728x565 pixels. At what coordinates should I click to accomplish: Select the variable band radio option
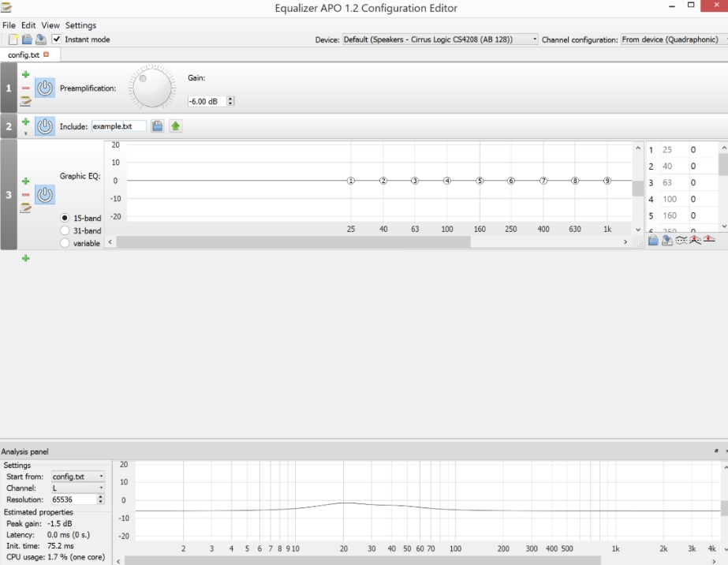(x=65, y=243)
